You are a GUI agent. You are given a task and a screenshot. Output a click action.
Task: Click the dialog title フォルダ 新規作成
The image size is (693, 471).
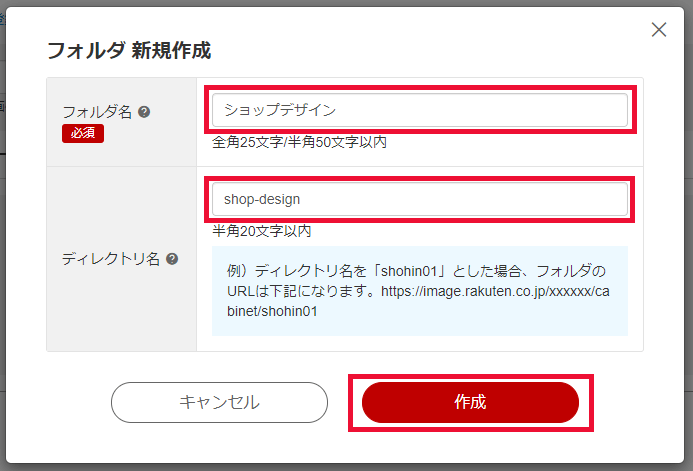[x=129, y=49]
